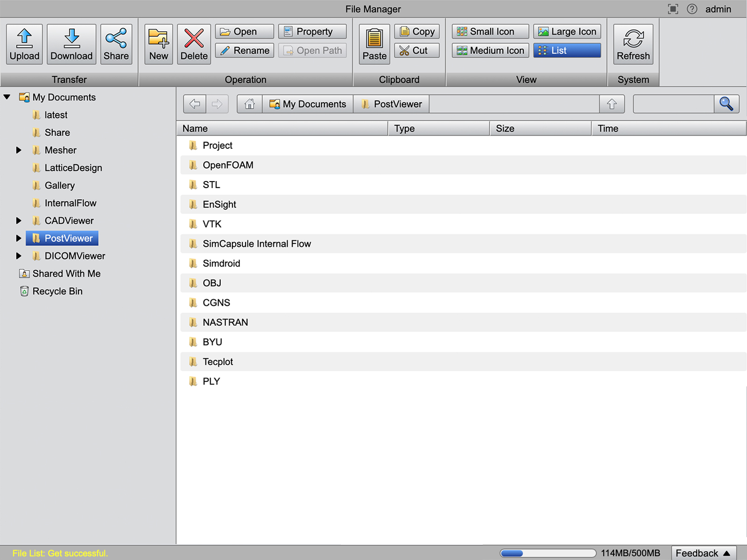This screenshot has width=747, height=560.
Task: Select DICOMViewer folder label in tree
Action: [75, 256]
